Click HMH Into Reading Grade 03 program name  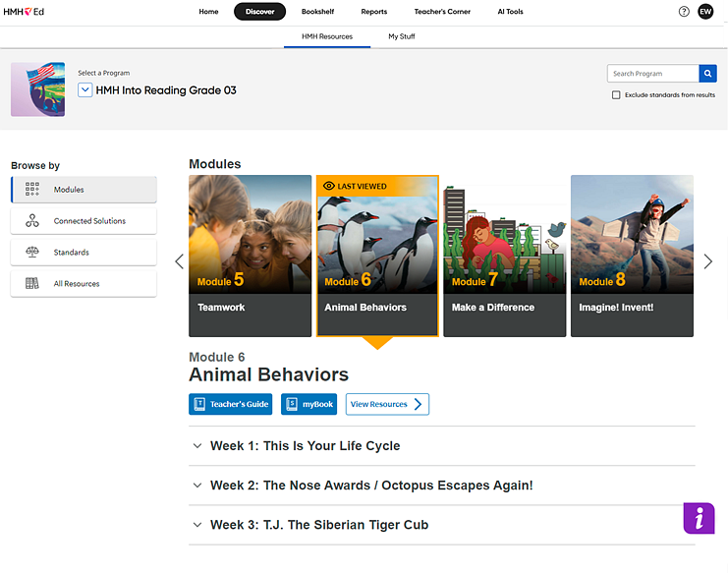[x=166, y=90]
